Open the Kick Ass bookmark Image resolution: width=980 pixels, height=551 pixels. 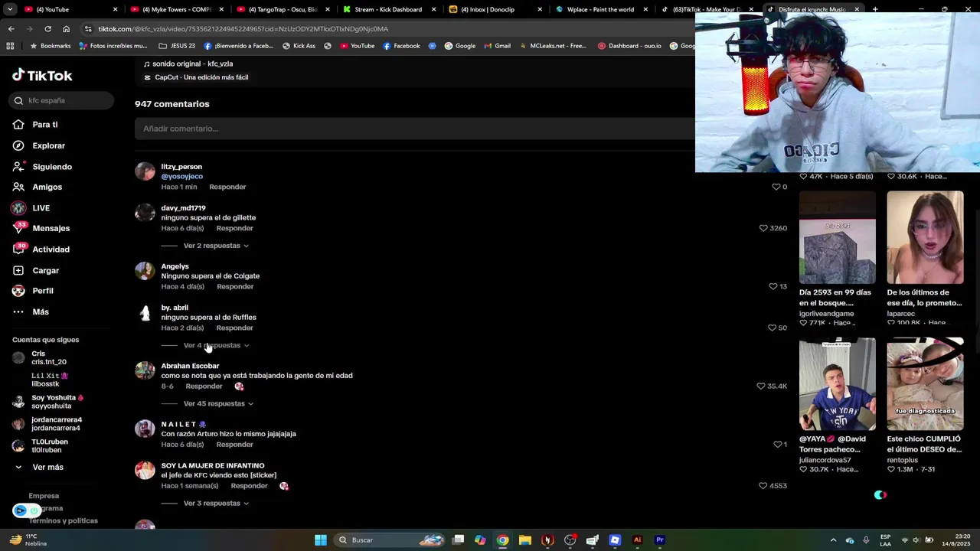coord(299,46)
